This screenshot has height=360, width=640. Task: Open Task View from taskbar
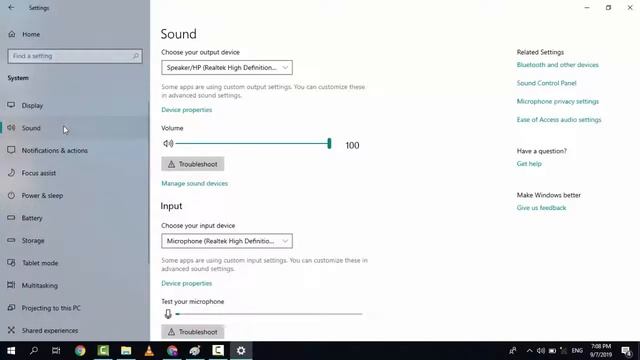coord(56,351)
